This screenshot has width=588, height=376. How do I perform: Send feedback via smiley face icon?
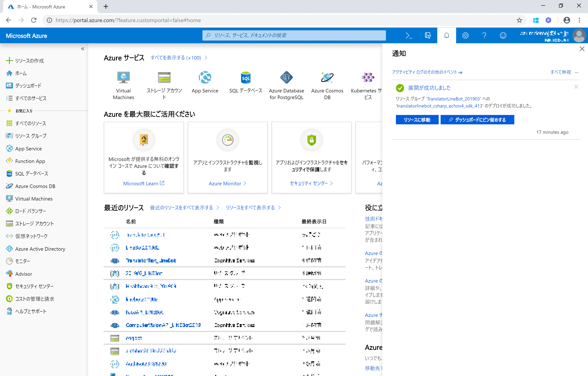pyautogui.click(x=503, y=36)
